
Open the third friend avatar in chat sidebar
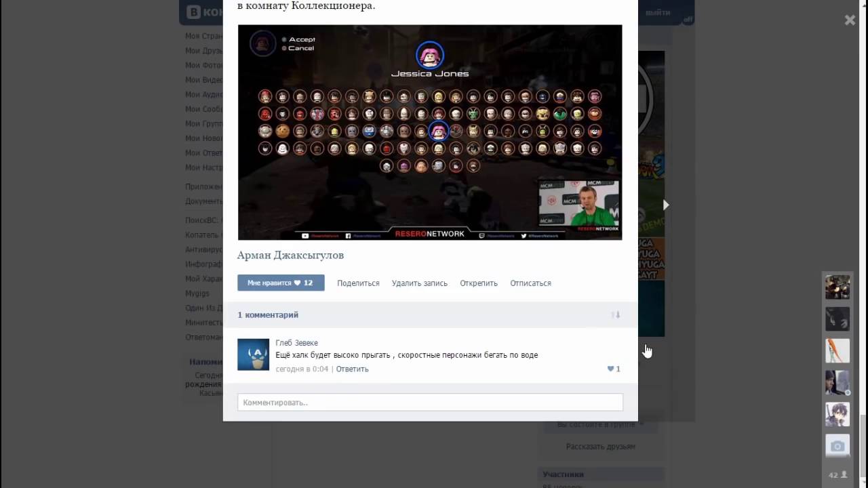837,351
